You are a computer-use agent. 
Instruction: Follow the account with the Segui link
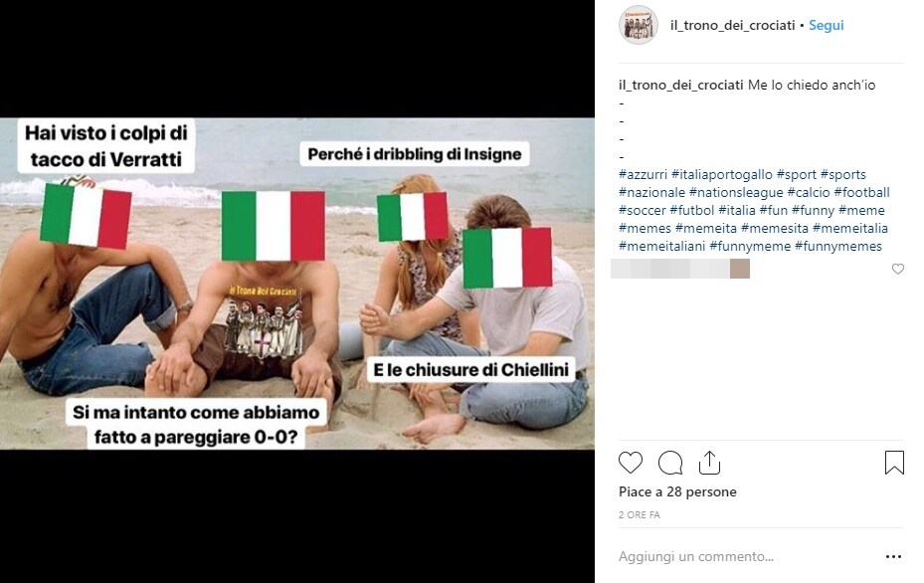pos(826,25)
